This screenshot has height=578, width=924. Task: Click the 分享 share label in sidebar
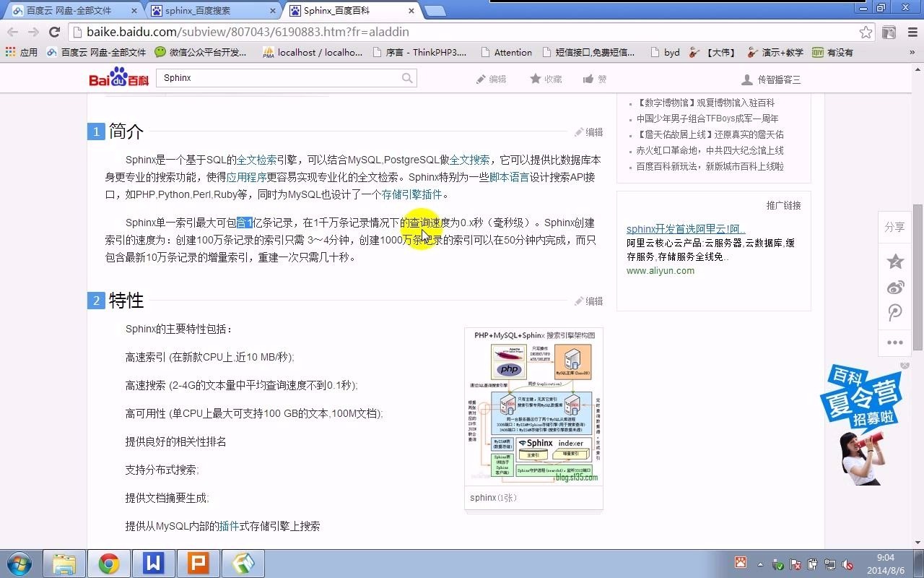(x=895, y=227)
